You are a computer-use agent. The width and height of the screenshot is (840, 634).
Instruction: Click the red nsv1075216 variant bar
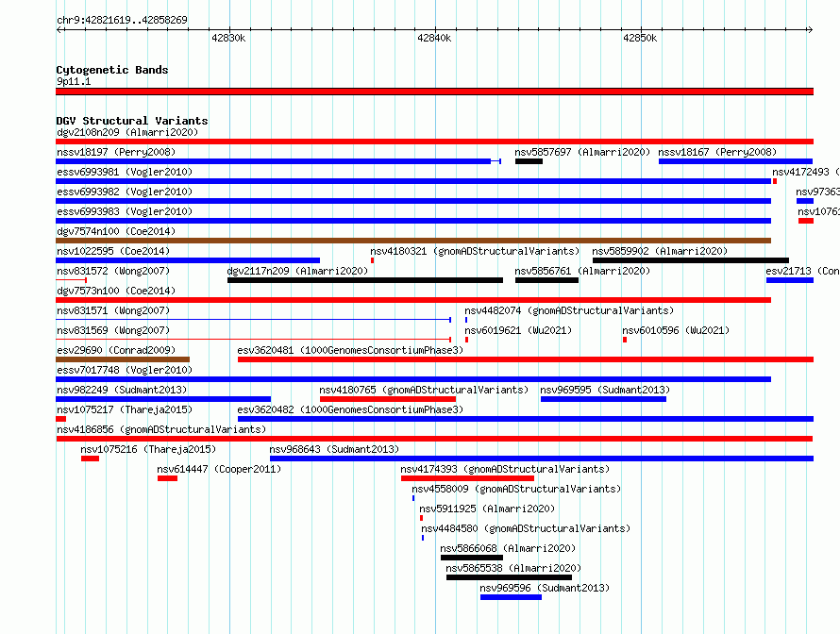point(90,459)
